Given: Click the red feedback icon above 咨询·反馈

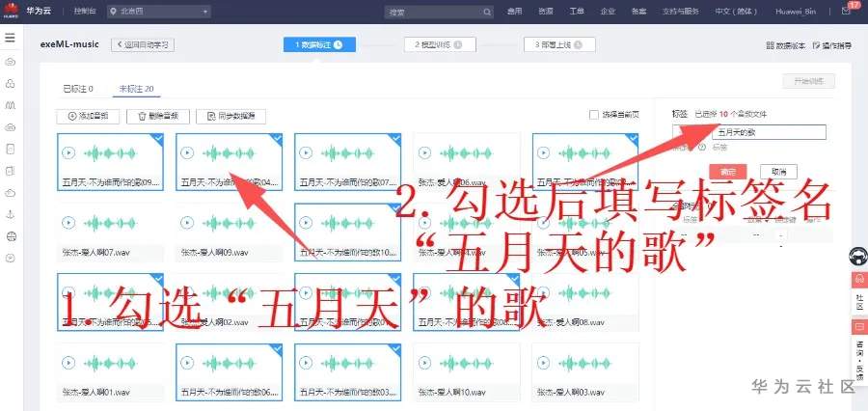Looking at the screenshot, I should tap(859, 327).
